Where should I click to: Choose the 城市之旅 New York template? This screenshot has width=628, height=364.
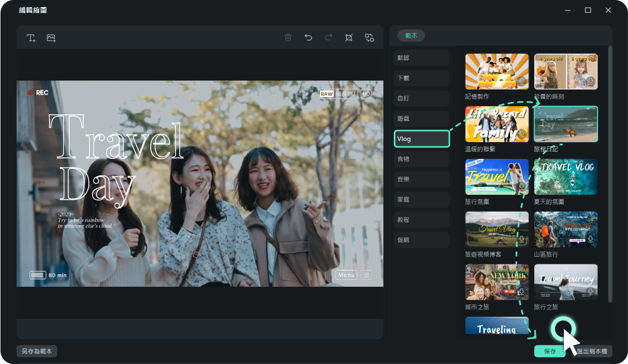497,282
